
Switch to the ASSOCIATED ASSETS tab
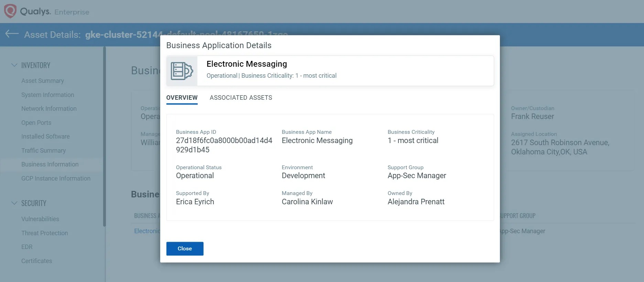point(241,98)
